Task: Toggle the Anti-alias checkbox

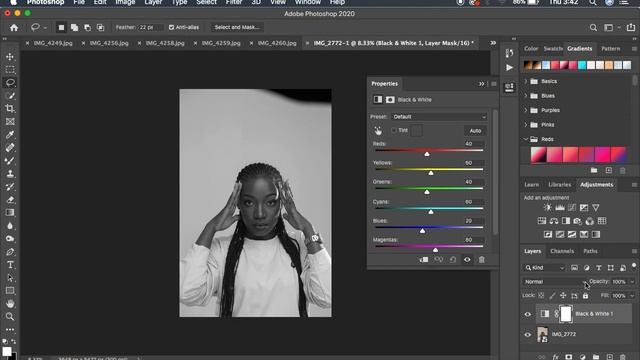Action: 171,27
